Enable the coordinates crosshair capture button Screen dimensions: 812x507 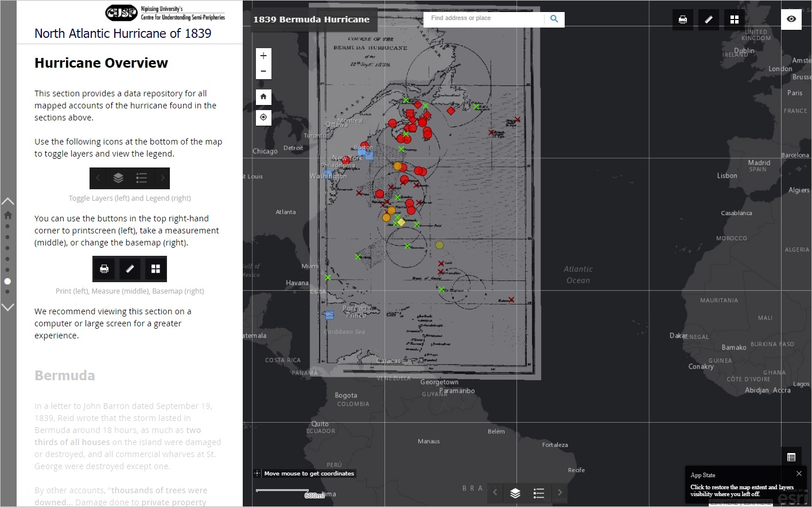257,473
